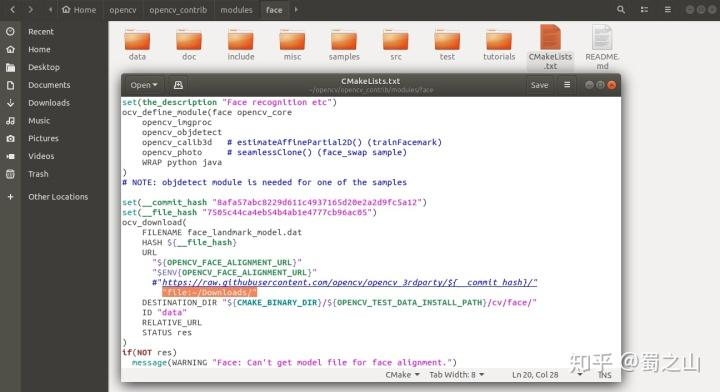This screenshot has height=392, width=720.
Task: Open the misc folder
Action: 292,45
